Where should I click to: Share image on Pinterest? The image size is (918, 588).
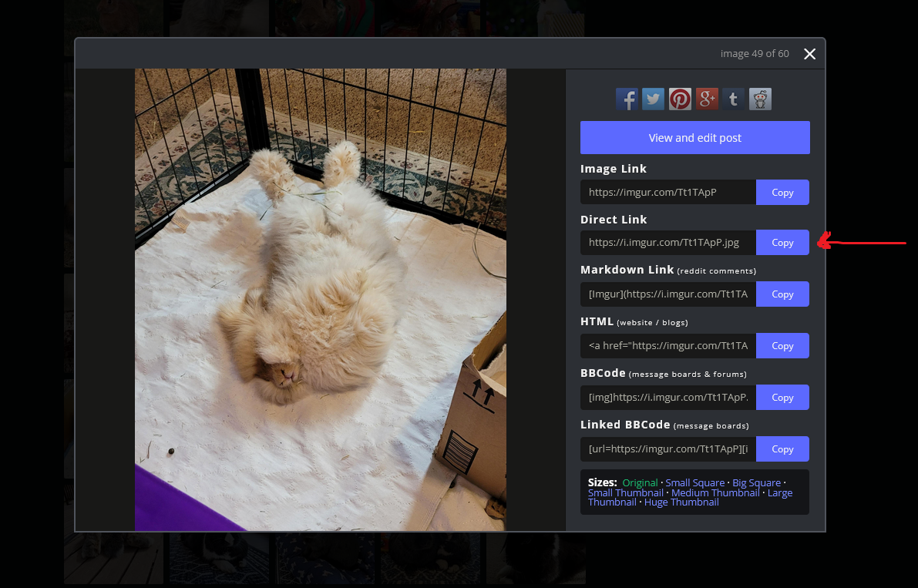coord(680,99)
